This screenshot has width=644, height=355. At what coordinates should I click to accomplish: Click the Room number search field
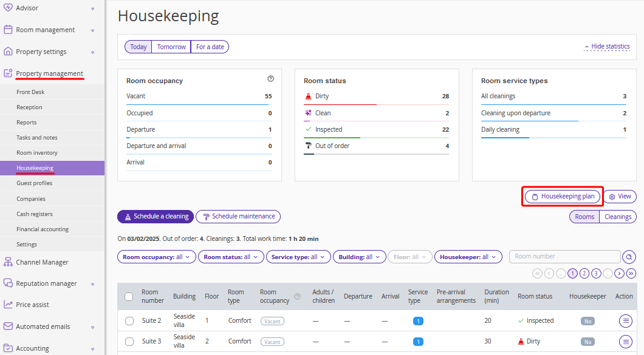(564, 257)
